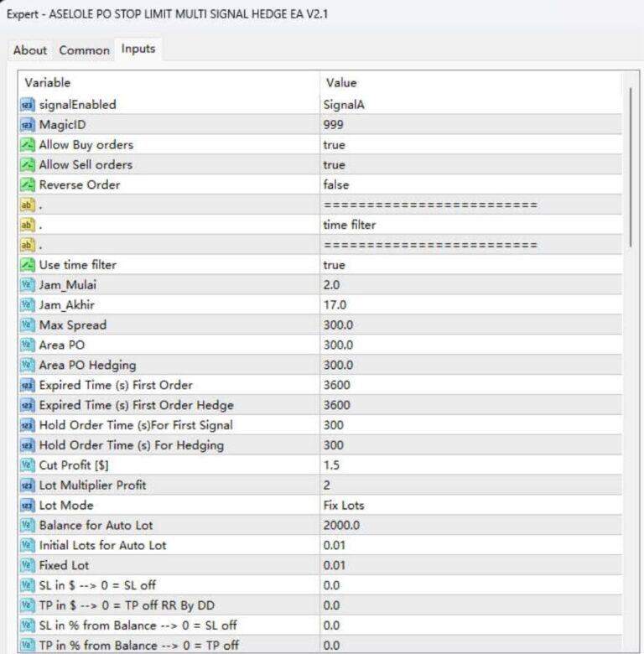The height and width of the screenshot is (654, 644).
Task: Click the Jam_Mulai double type icon
Action: (x=28, y=285)
